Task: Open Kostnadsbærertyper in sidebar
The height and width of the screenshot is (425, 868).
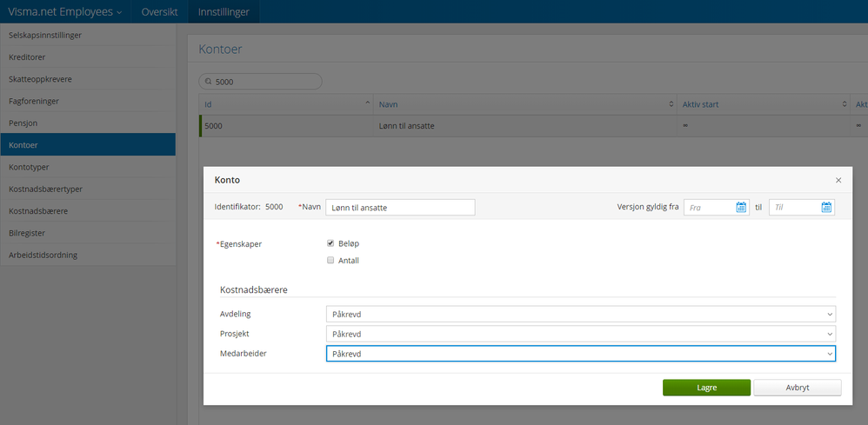Action: click(88, 189)
